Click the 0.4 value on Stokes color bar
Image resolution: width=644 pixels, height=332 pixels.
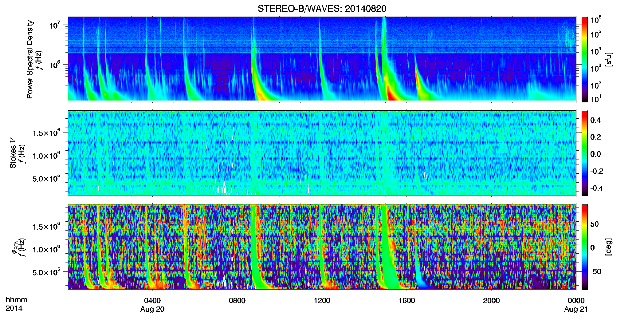click(x=595, y=120)
